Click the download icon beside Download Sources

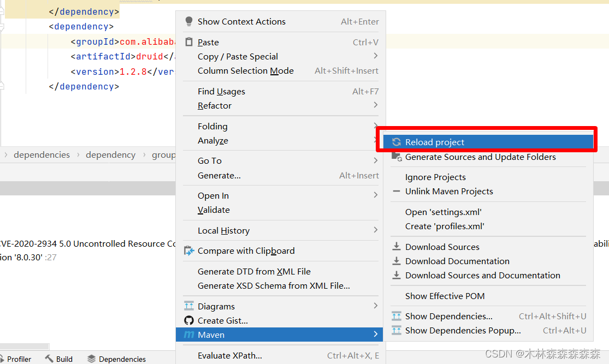click(x=396, y=247)
